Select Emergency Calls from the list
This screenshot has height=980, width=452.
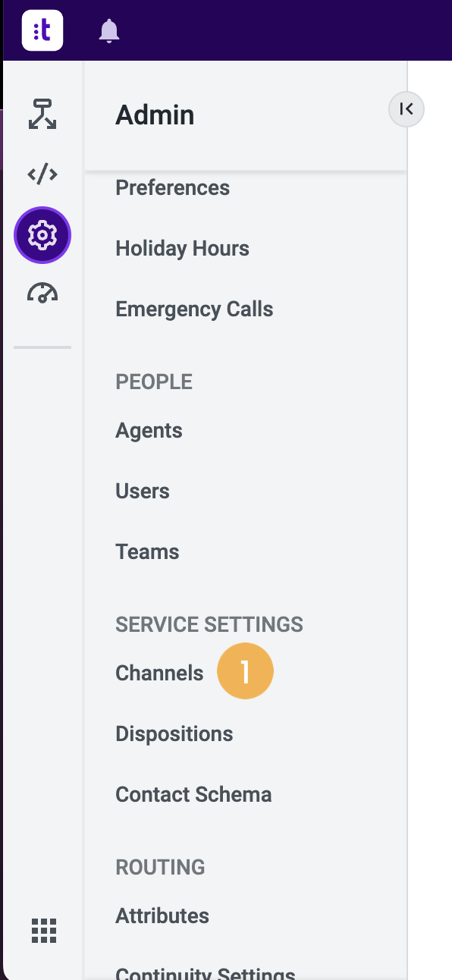(x=193, y=309)
